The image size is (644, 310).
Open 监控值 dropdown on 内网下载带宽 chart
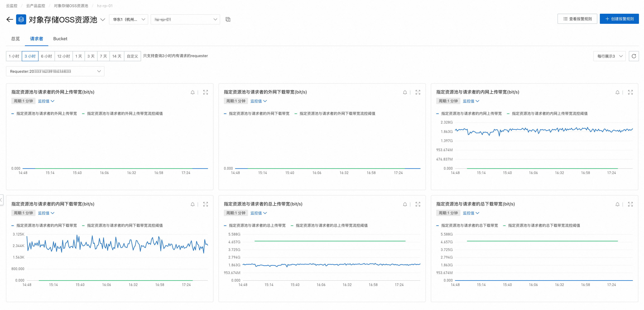(46, 213)
